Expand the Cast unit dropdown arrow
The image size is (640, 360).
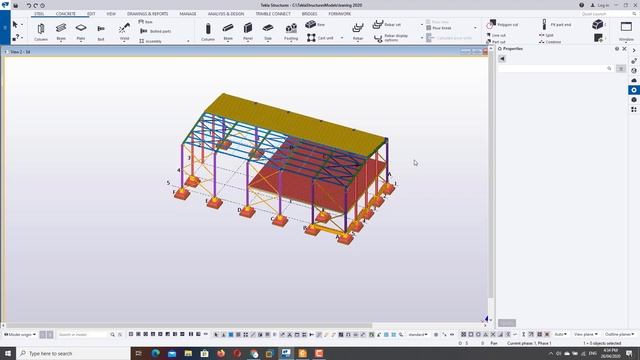click(x=342, y=38)
